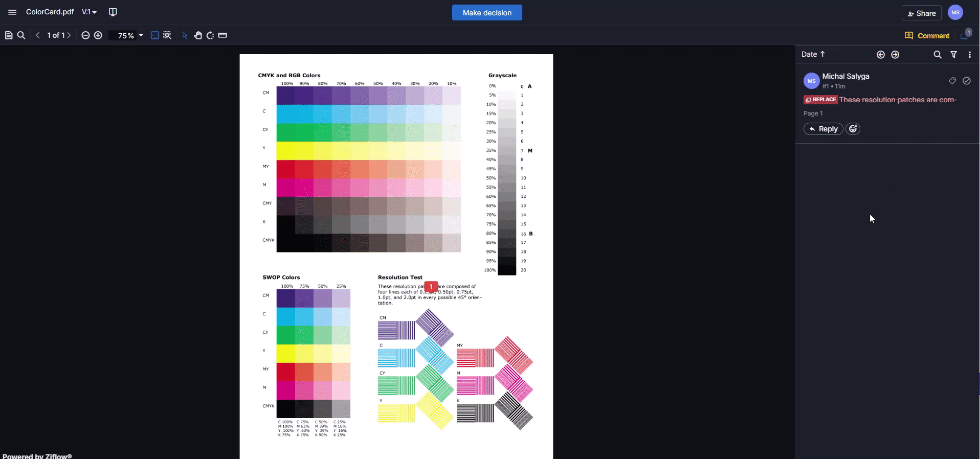980x459 pixels.
Task: Open the hamburger main menu
Action: coord(12,12)
